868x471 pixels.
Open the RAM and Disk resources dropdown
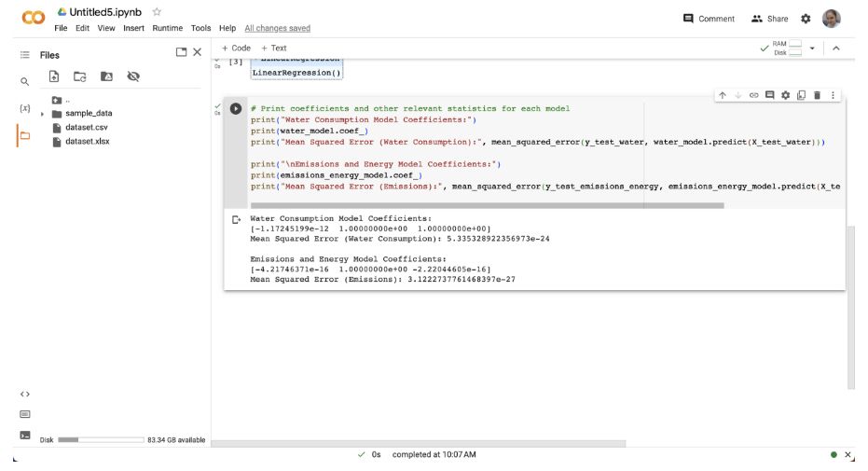[x=811, y=48]
